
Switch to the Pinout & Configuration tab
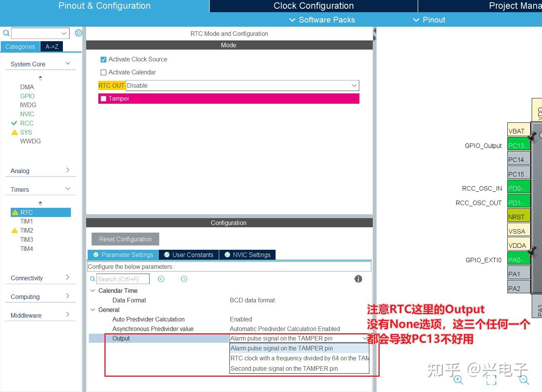[x=104, y=6]
